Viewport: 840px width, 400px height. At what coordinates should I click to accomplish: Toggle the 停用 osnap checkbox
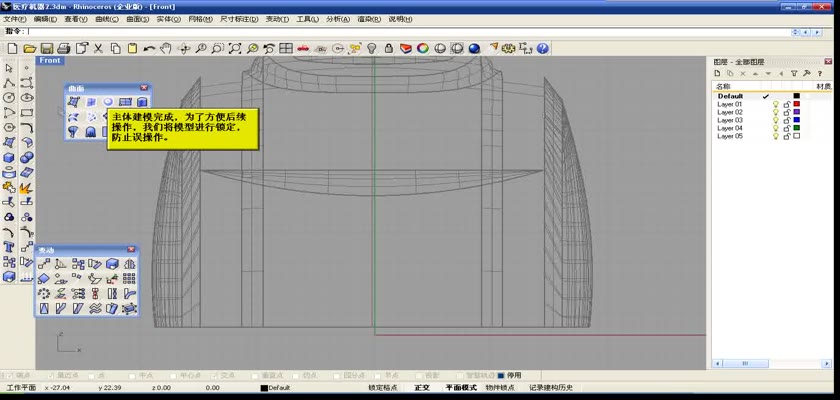pyautogui.click(x=501, y=376)
